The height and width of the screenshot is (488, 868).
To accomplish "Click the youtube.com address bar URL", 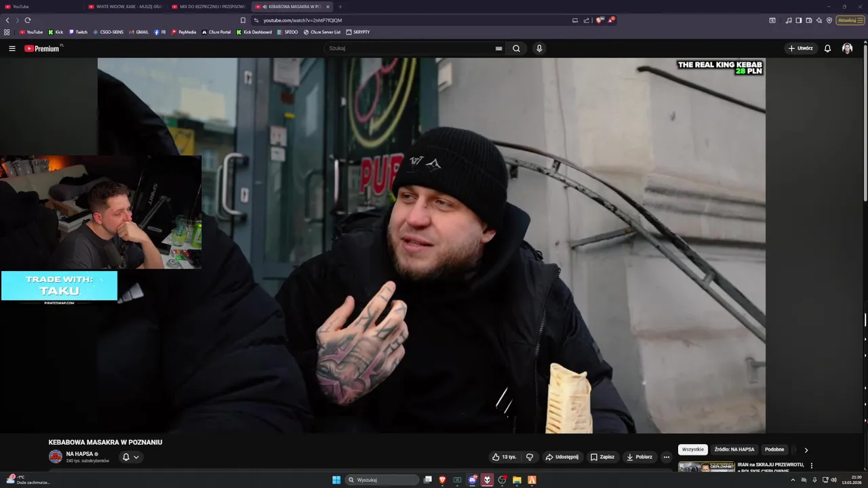I will 302,20.
